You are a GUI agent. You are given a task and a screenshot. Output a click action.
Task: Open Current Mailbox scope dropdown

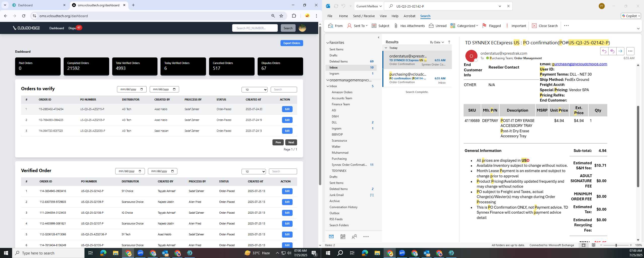coord(369,6)
